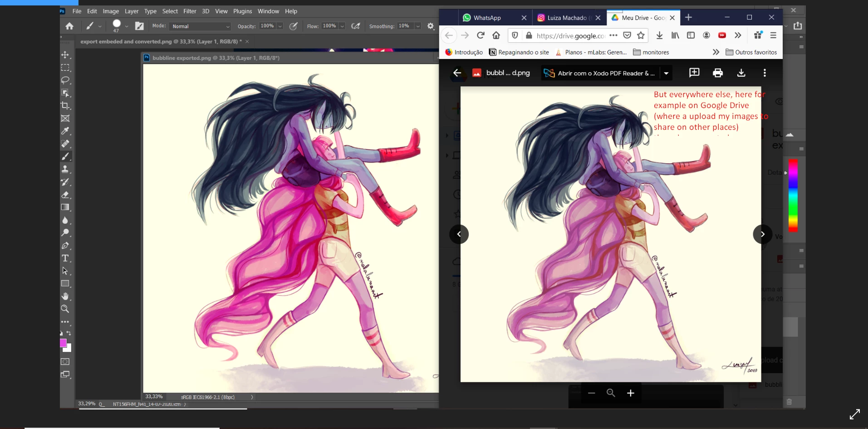Open the tool preset picker arrow
This screenshot has height=429, width=868.
(x=100, y=26)
